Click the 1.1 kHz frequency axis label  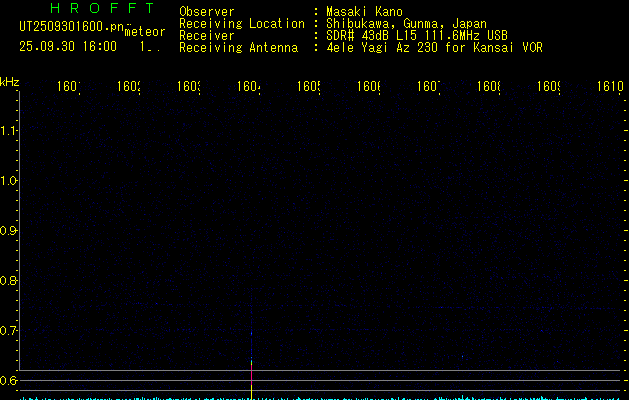[x=9, y=131]
